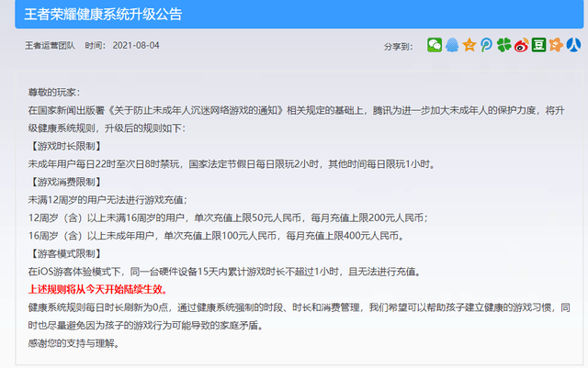
Task: Click the date 2021-08-04
Action: (x=136, y=46)
